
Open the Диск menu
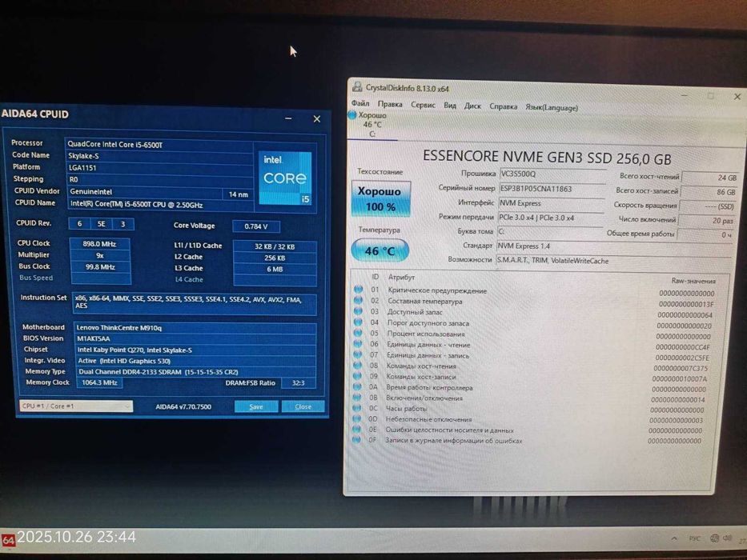(x=472, y=106)
